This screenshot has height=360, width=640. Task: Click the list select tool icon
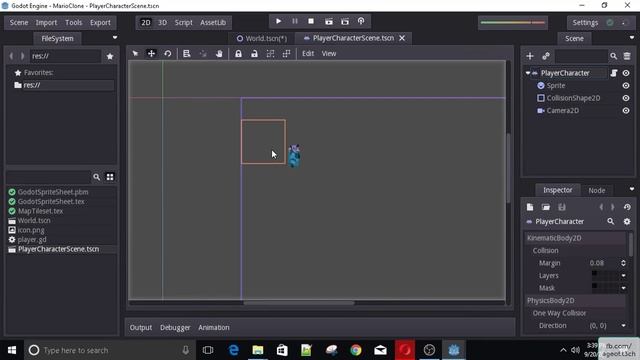187,53
